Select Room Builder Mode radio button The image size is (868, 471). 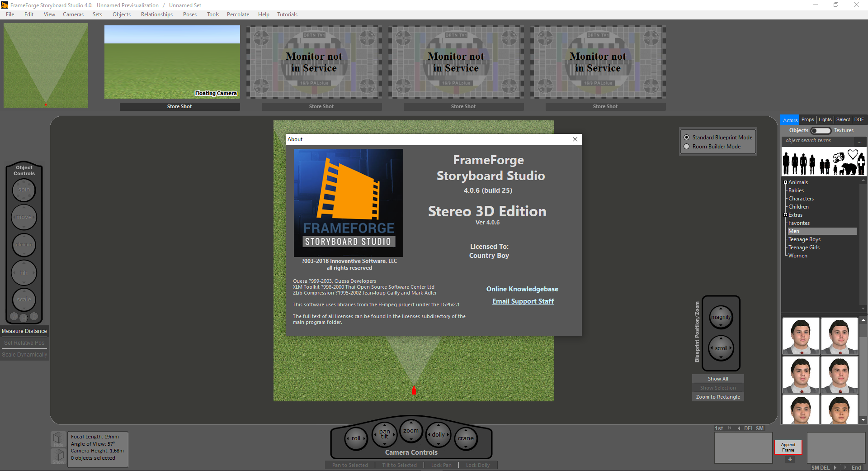coord(687,147)
